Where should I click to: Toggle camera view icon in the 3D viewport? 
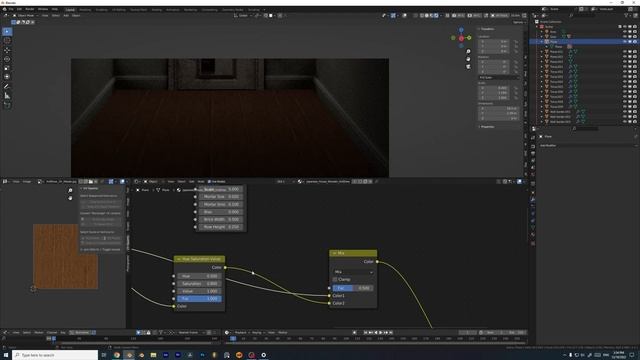click(468, 66)
